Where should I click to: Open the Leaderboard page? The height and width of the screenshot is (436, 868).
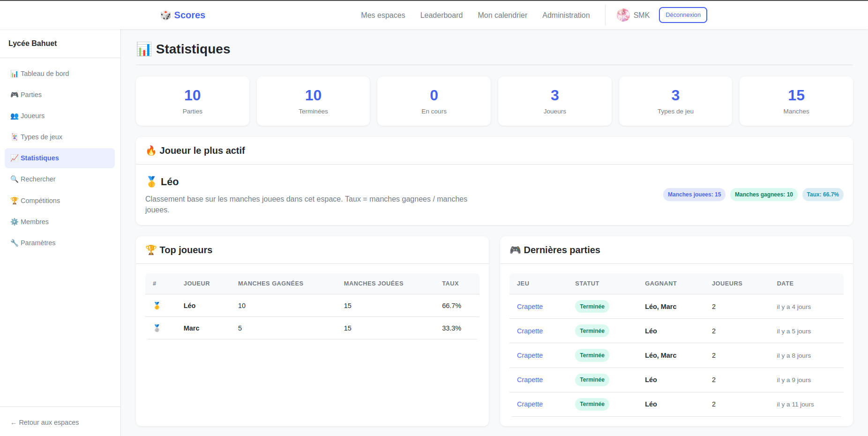[x=441, y=15]
